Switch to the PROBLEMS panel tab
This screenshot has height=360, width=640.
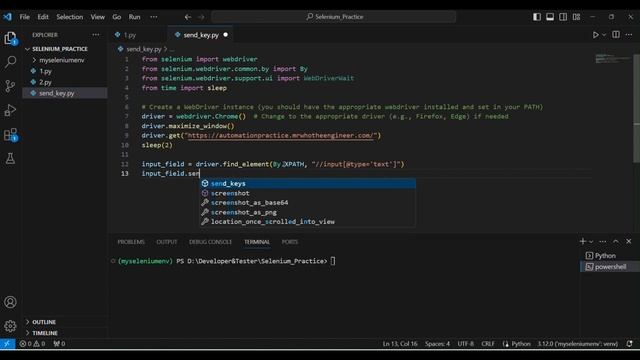131,242
